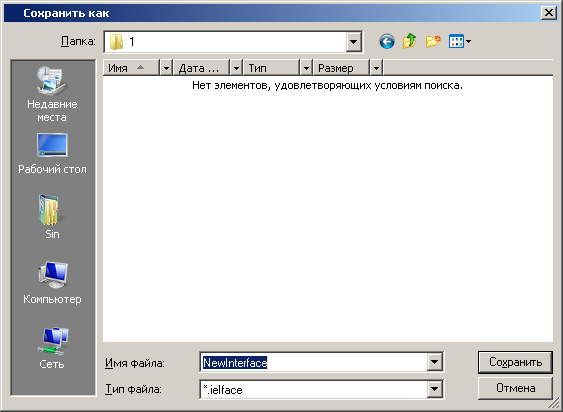
Task: Expand the Папка folder dropdown
Action: coord(354,42)
